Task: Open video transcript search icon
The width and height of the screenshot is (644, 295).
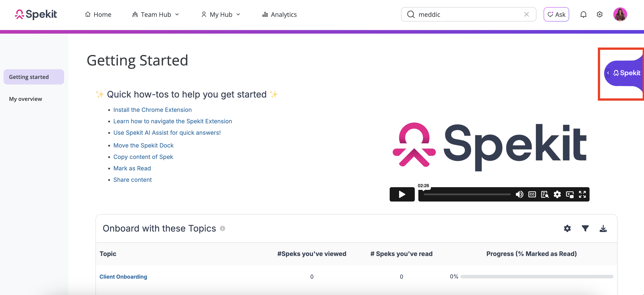Action: coord(545,194)
